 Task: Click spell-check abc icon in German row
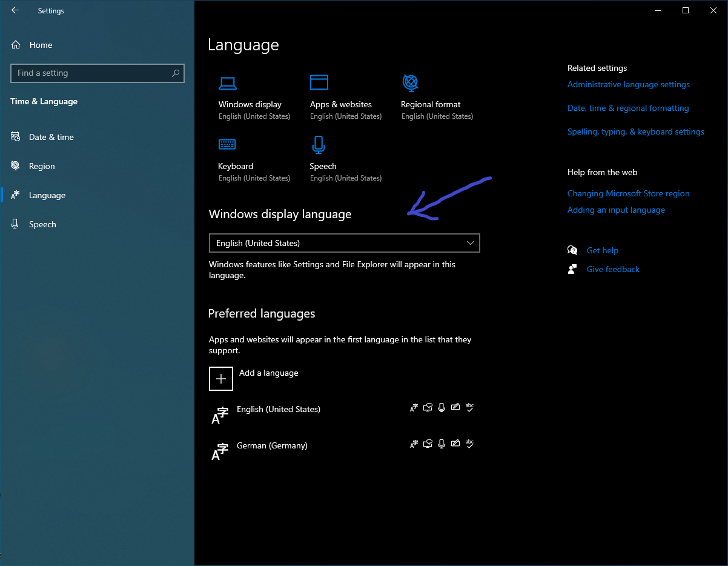(x=469, y=444)
